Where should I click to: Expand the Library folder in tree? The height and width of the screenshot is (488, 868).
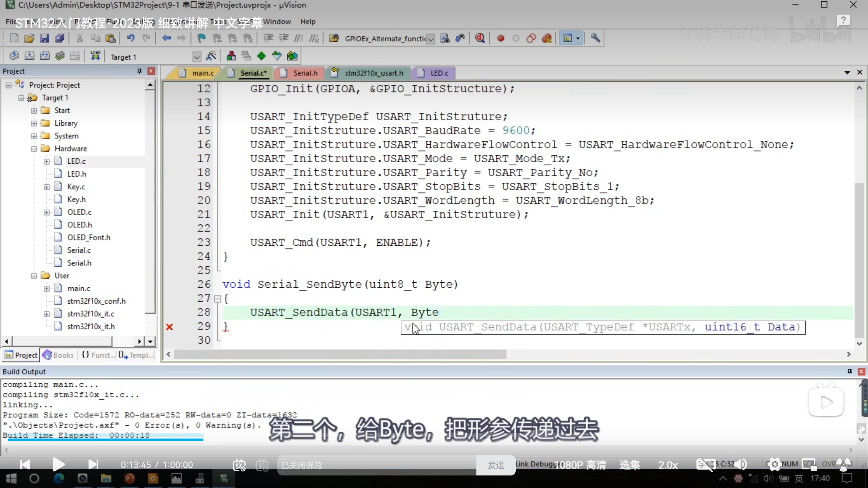click(x=34, y=123)
